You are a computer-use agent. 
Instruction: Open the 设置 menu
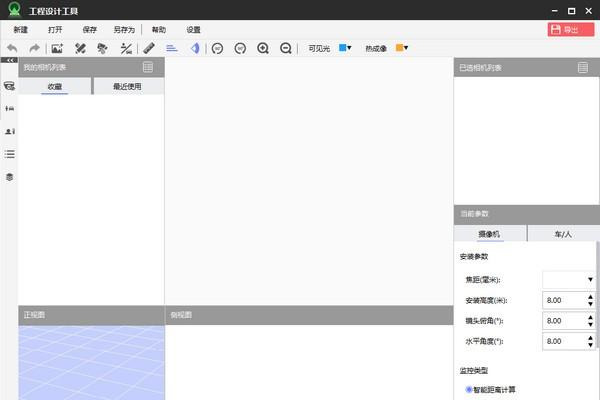tap(193, 30)
